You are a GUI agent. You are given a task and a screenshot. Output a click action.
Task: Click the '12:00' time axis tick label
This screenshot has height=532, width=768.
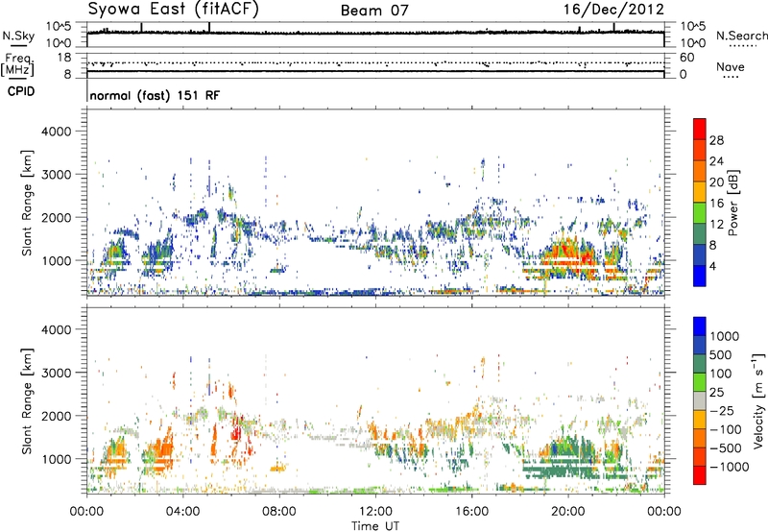375,512
